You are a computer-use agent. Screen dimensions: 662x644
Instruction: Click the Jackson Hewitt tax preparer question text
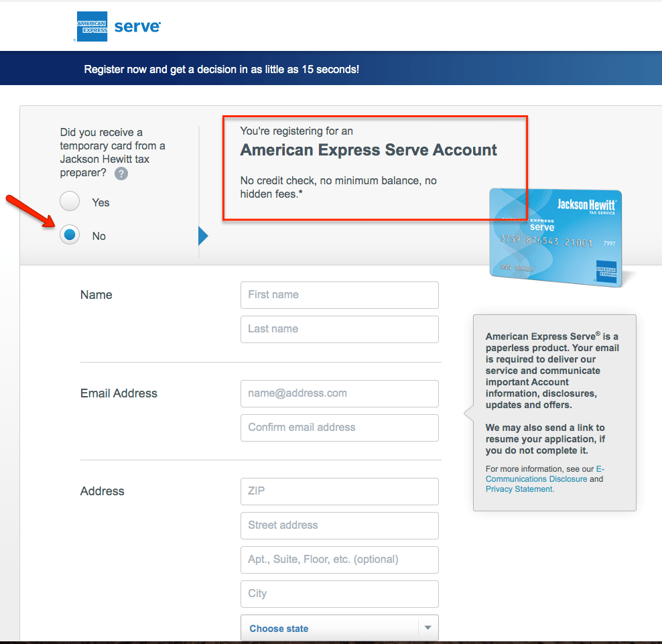tap(113, 152)
